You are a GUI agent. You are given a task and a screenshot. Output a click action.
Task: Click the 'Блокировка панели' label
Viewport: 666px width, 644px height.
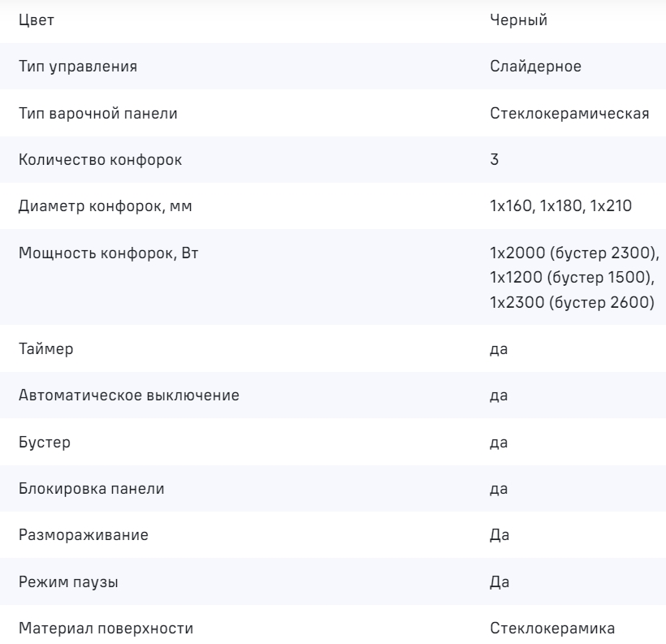point(92,489)
